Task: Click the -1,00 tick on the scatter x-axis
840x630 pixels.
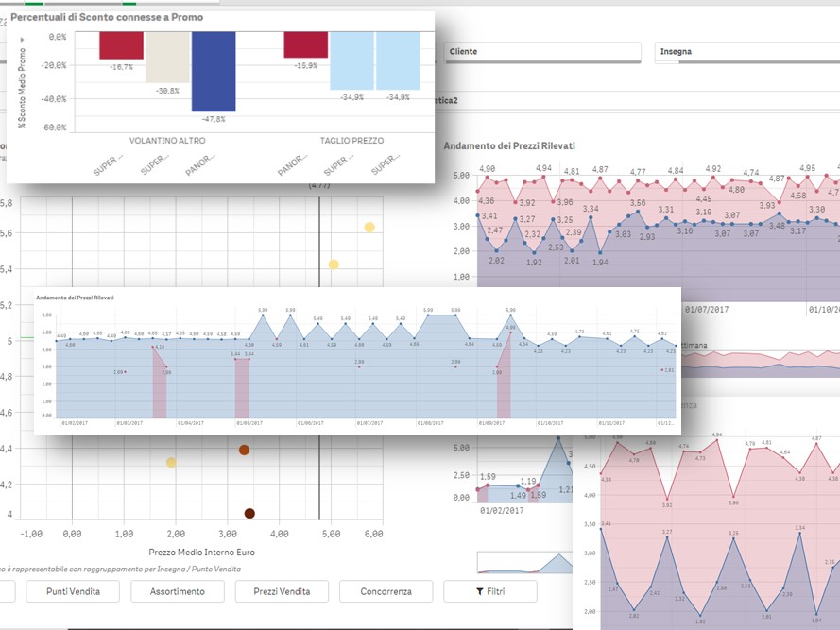Action: click(x=31, y=534)
